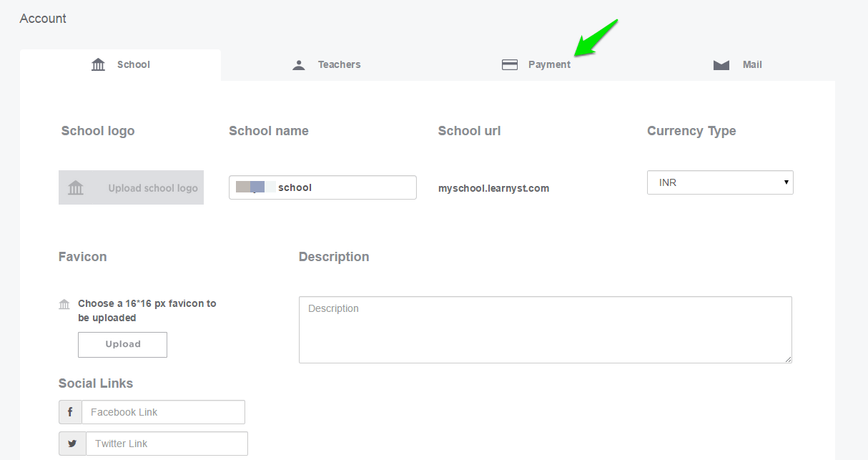Click the Currency Type dropdown arrow
868x460 pixels.
pos(786,182)
